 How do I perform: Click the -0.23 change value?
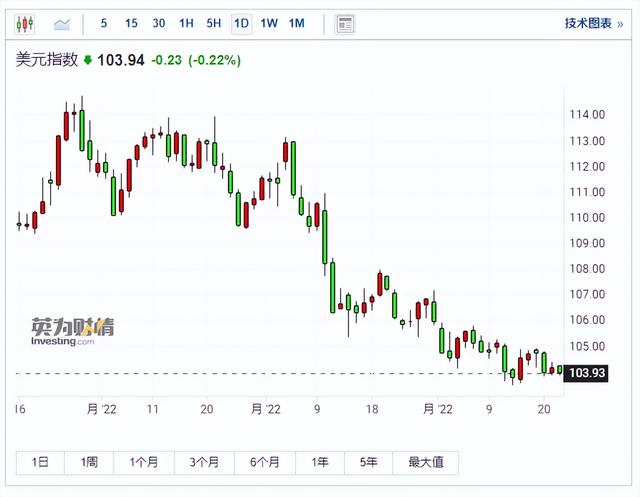(167, 60)
